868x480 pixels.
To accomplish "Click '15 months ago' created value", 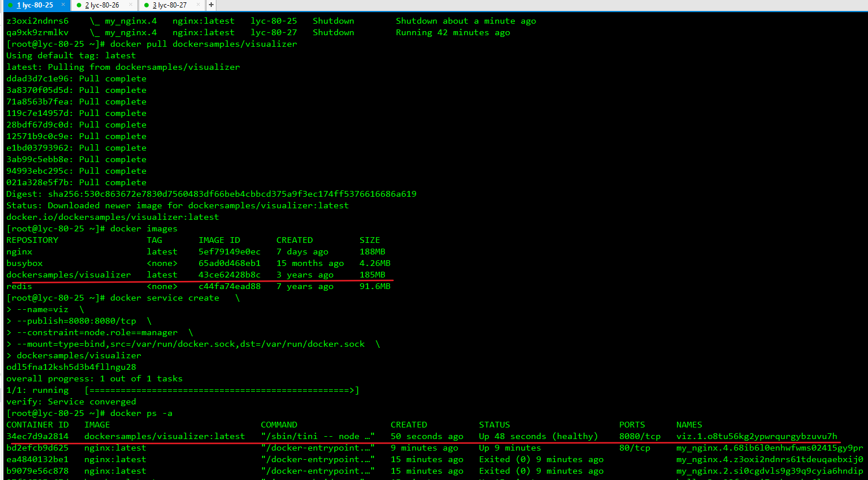I will coord(310,263).
